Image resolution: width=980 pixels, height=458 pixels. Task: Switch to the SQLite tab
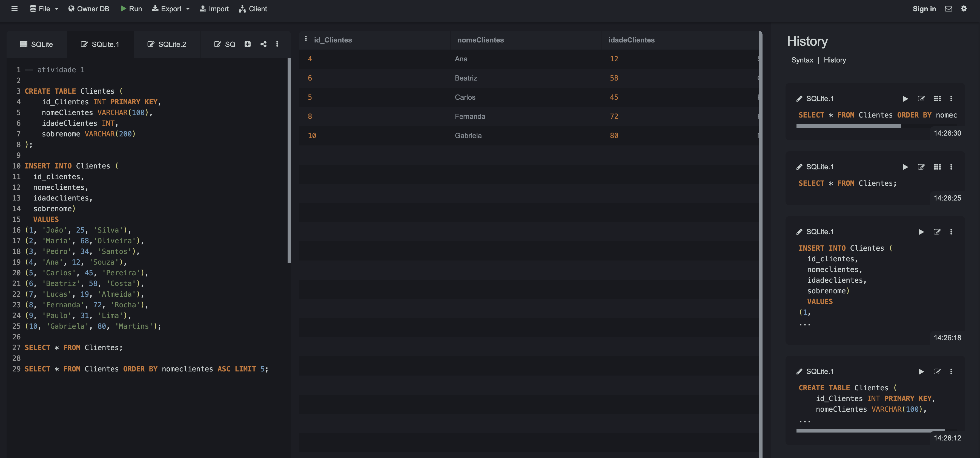[36, 44]
